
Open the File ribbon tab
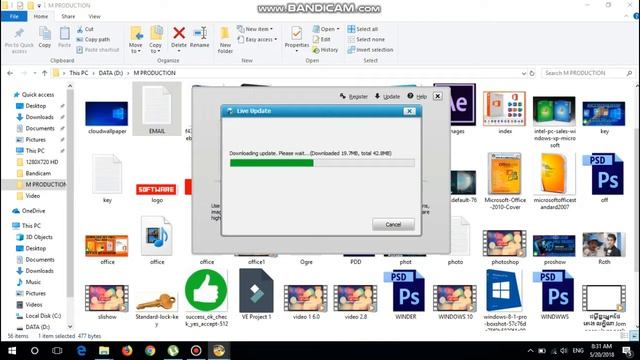coord(14,16)
